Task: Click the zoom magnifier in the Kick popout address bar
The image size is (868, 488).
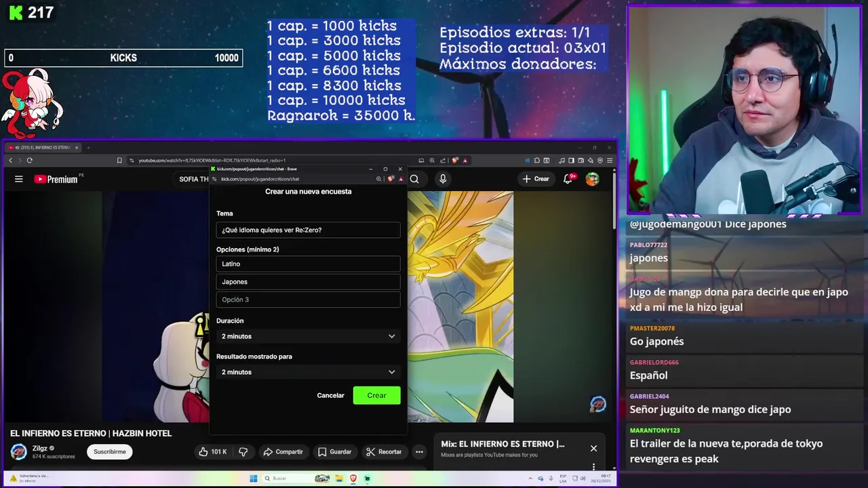Action: [379, 179]
